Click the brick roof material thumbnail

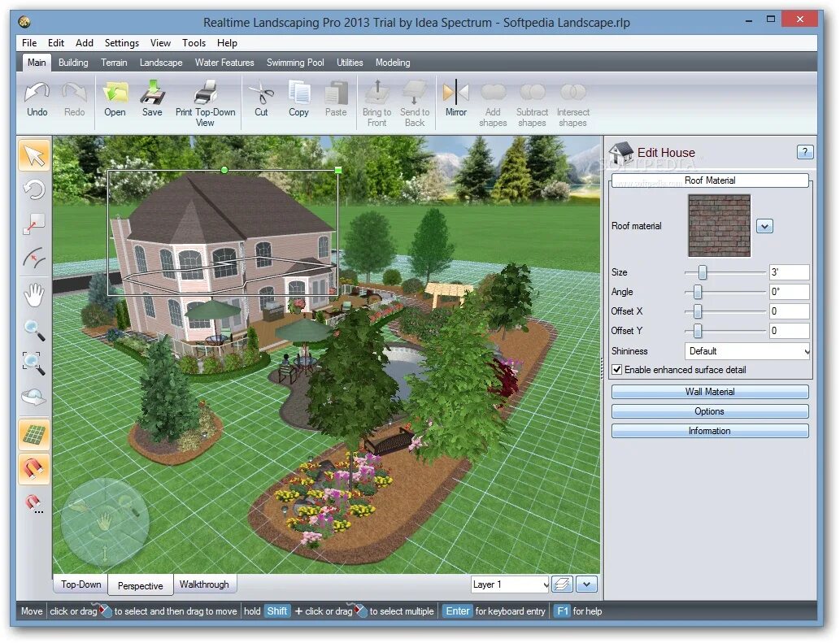click(x=720, y=226)
